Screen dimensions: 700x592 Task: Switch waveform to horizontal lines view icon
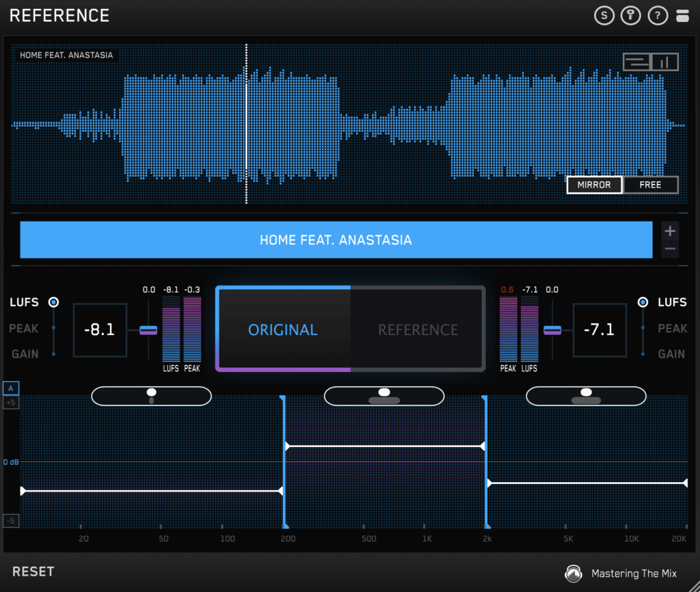pyautogui.click(x=636, y=62)
